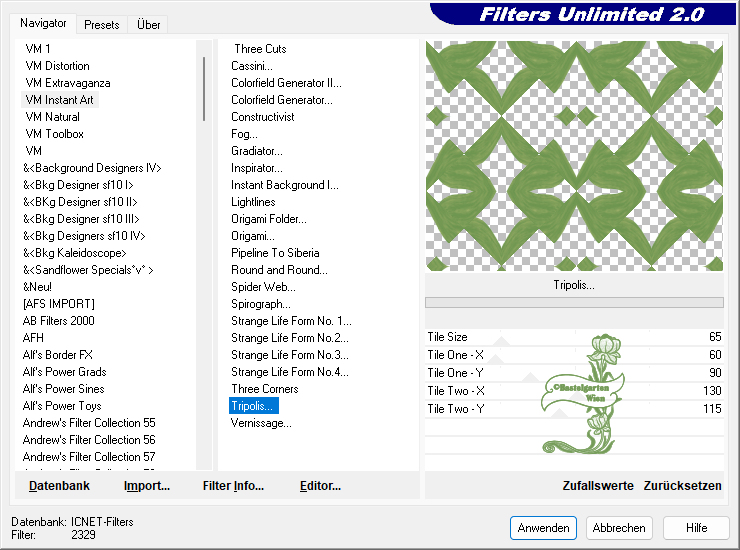Select VM Natural category

52,117
